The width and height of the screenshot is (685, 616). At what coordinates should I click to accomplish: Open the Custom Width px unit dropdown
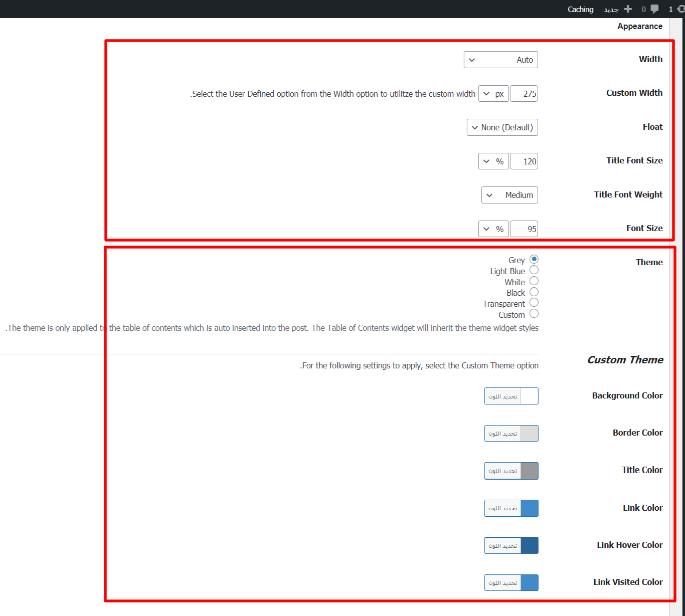click(x=493, y=94)
